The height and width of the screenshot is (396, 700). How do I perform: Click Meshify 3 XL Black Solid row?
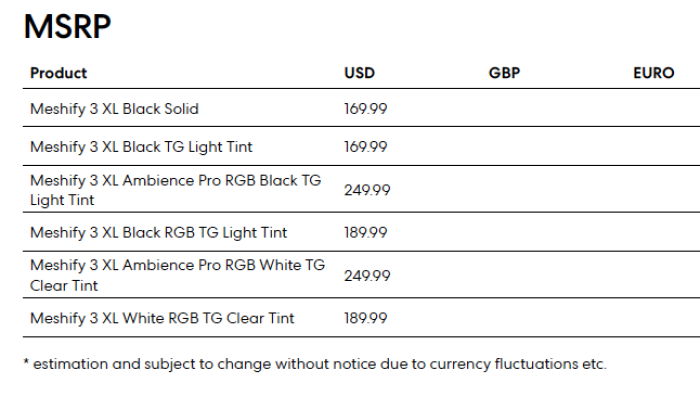(362, 108)
